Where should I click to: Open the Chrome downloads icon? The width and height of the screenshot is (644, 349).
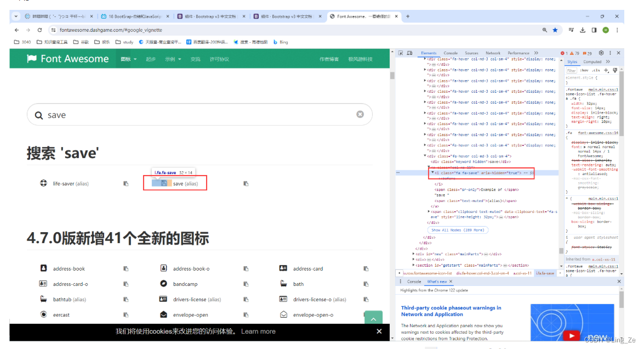[583, 30]
